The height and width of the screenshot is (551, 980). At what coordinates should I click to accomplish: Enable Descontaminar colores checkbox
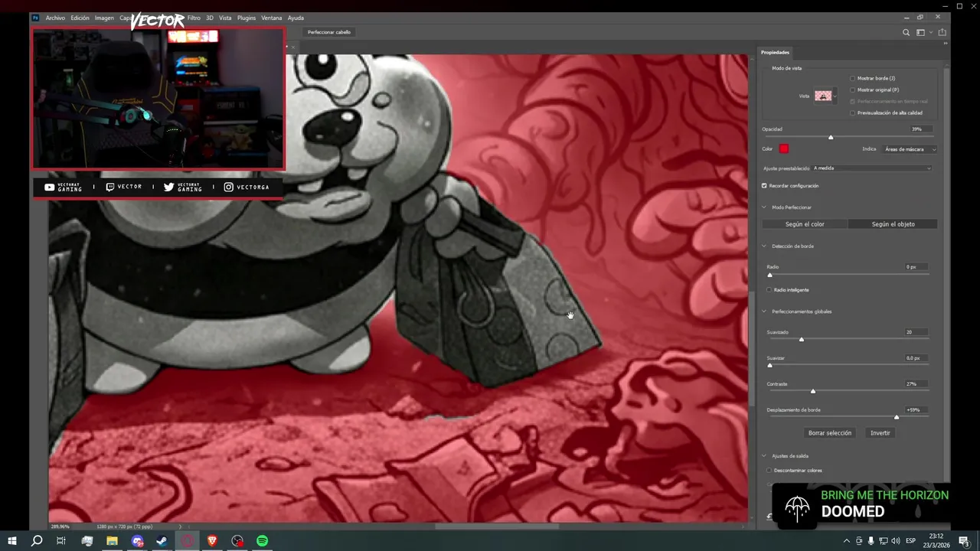coord(769,470)
